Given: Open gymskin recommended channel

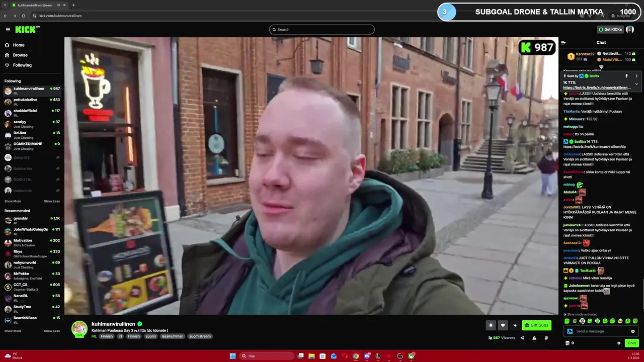Looking at the screenshot, I should point(32,220).
